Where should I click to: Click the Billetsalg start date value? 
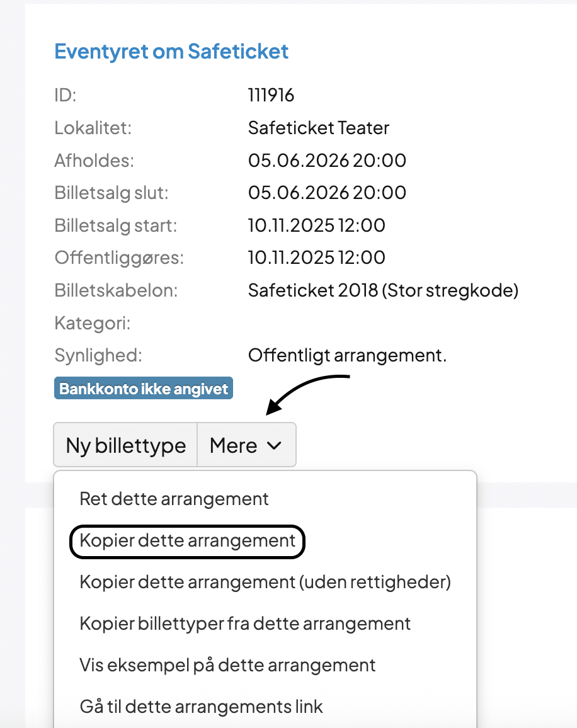tap(317, 225)
